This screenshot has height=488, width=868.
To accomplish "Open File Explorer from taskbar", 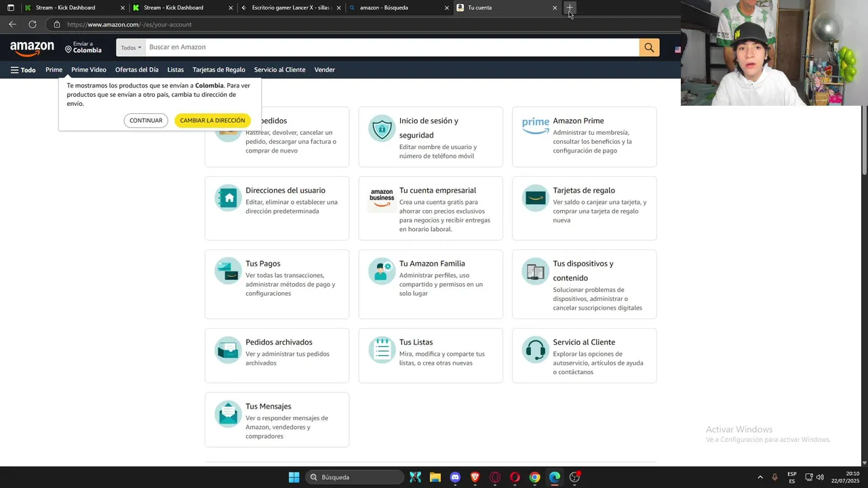I will coord(435,477).
